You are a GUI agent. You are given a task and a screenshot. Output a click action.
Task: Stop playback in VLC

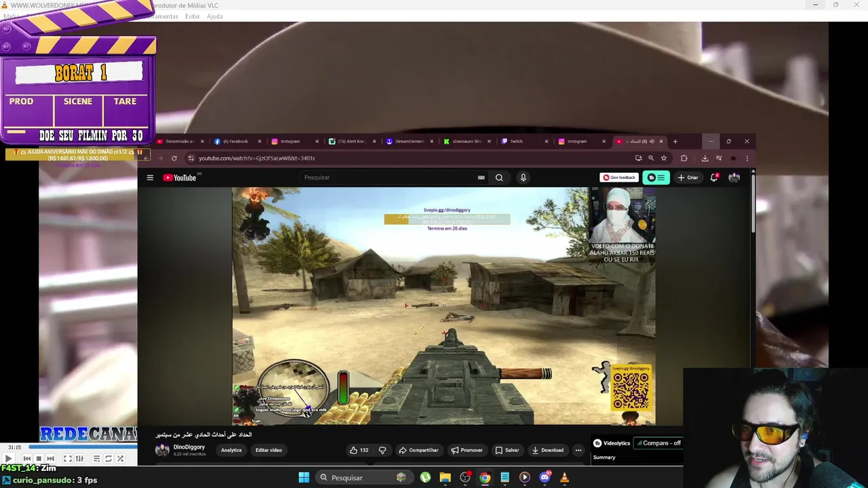(x=39, y=459)
